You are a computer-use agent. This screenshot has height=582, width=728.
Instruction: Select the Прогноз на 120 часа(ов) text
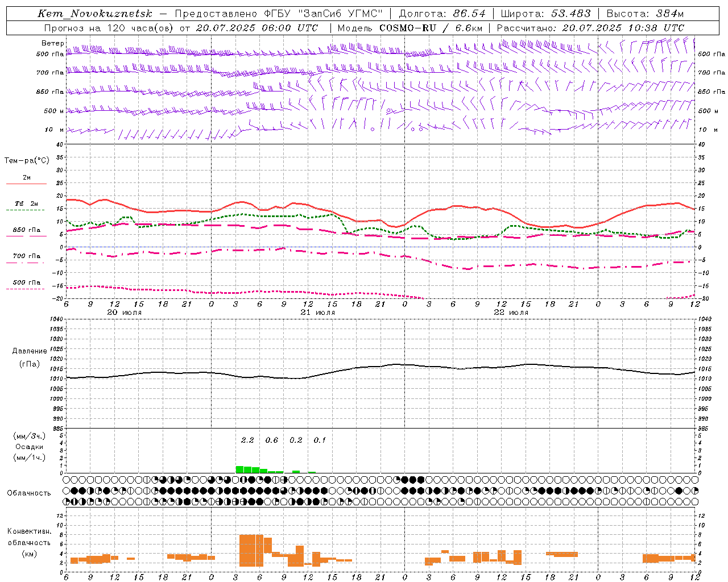point(109,28)
